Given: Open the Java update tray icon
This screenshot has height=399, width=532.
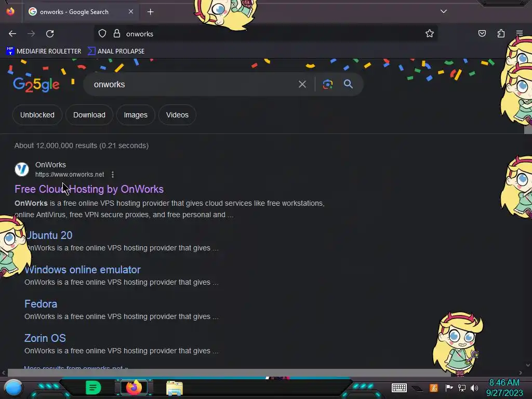Looking at the screenshot, I should point(434,388).
